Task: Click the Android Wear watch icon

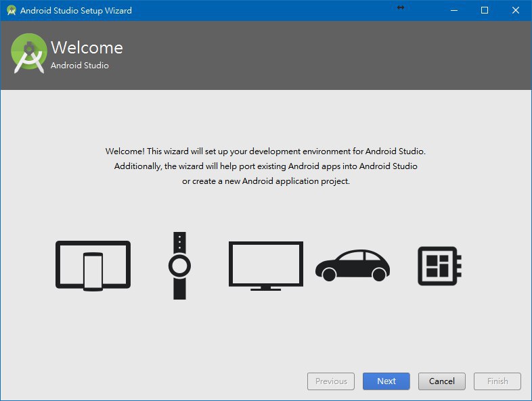Action: tap(179, 266)
